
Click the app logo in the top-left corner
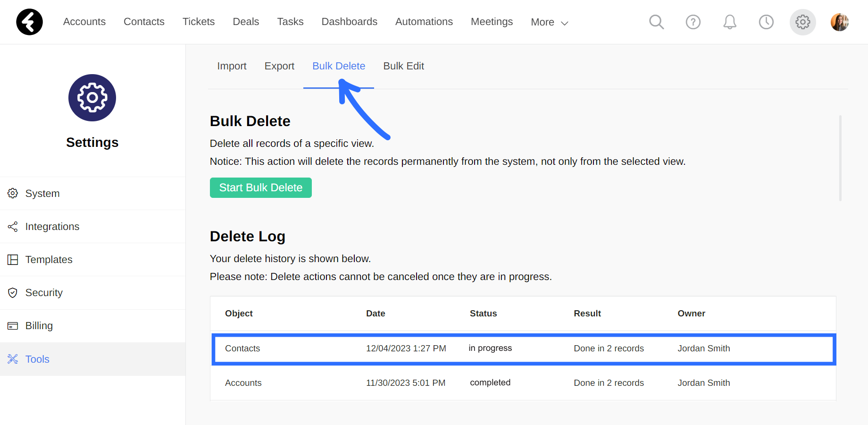pos(29,22)
